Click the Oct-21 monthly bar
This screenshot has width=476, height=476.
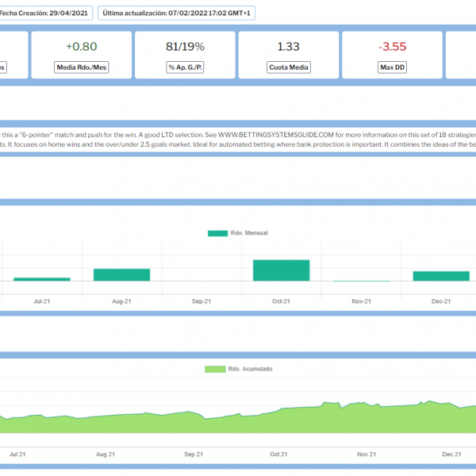(x=282, y=271)
